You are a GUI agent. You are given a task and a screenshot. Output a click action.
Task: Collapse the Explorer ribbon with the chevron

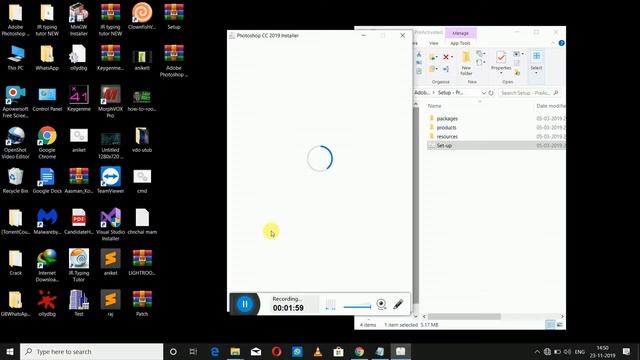click(x=553, y=43)
